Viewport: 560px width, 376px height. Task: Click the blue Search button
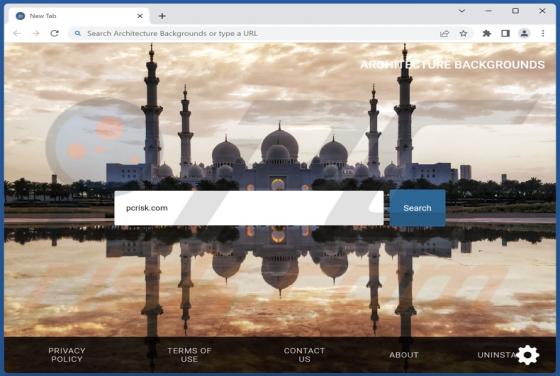(x=417, y=208)
